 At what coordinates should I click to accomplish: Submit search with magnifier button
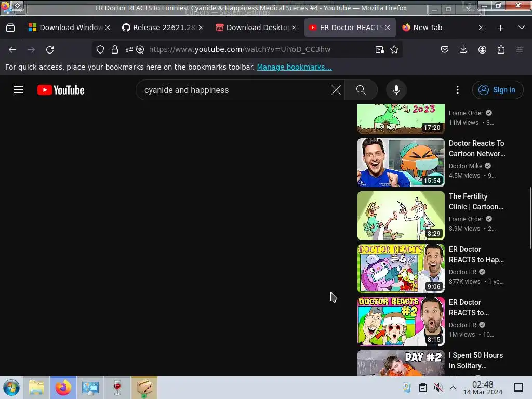(361, 90)
